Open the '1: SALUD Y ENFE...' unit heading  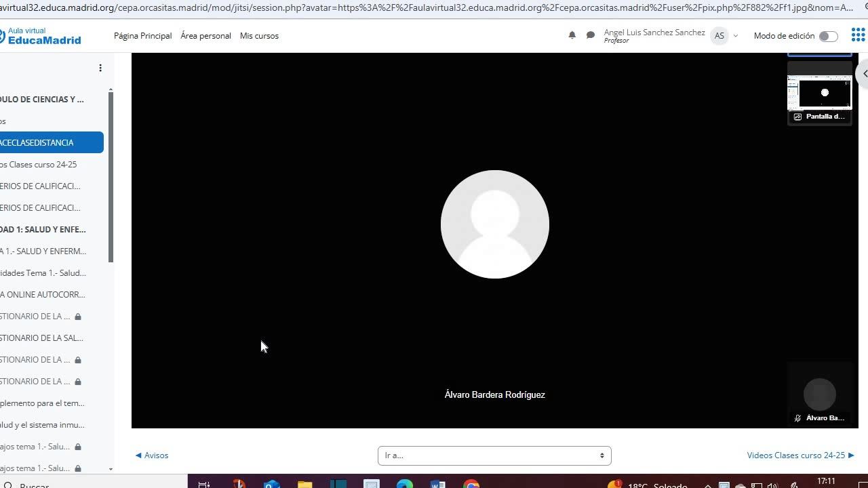click(43, 229)
